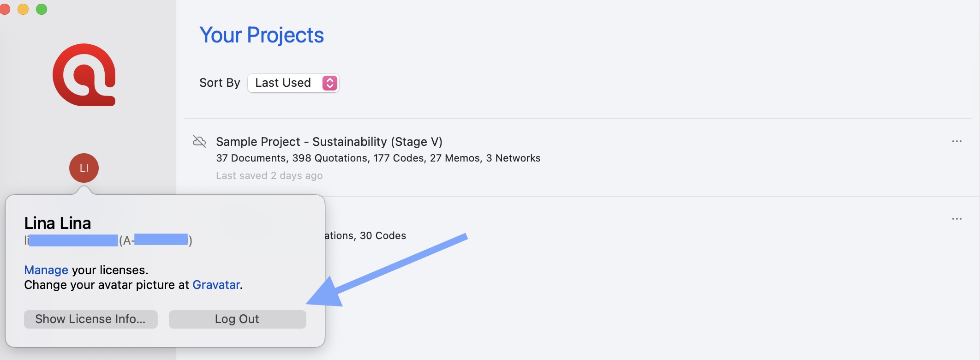This screenshot has height=360, width=980.
Task: Click the Last saved 2 days ago text
Action: [x=269, y=176]
